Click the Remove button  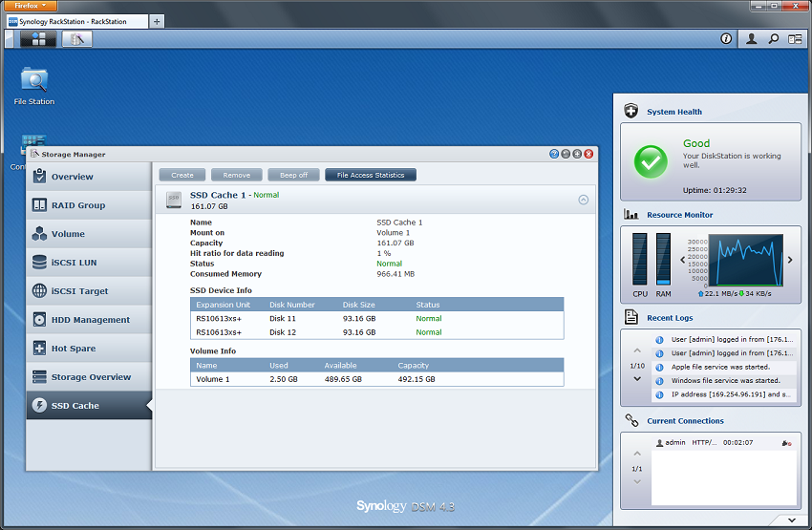(x=237, y=175)
